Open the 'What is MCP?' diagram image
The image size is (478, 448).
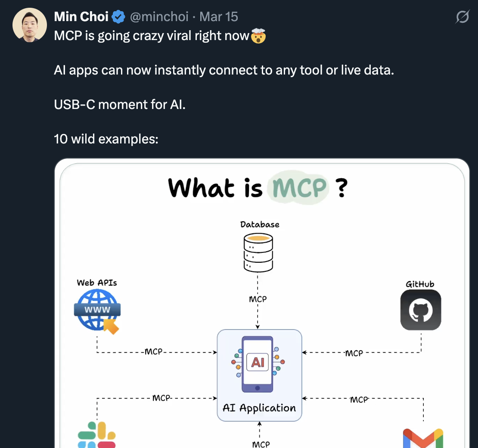(x=262, y=302)
